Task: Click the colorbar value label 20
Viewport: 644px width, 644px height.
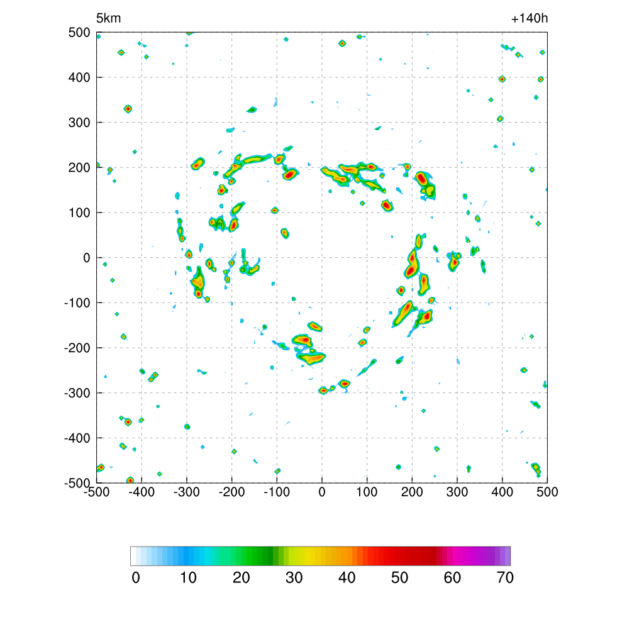Action: click(241, 578)
